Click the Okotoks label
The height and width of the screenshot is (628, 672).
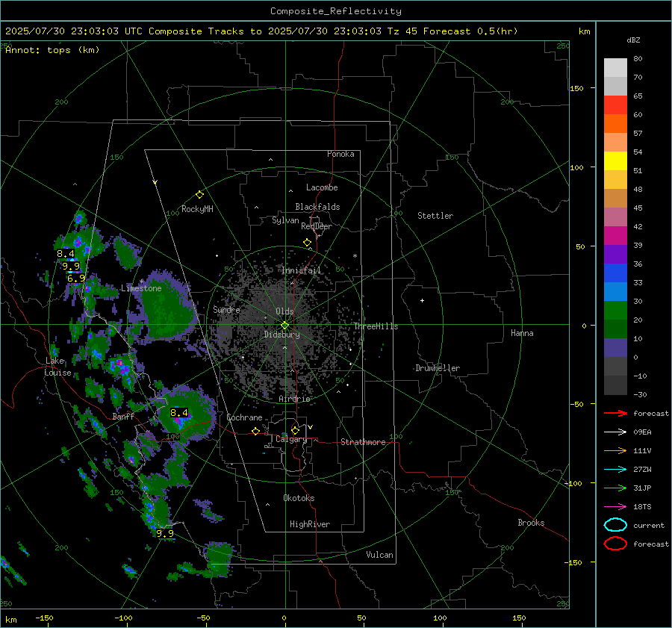point(299,498)
